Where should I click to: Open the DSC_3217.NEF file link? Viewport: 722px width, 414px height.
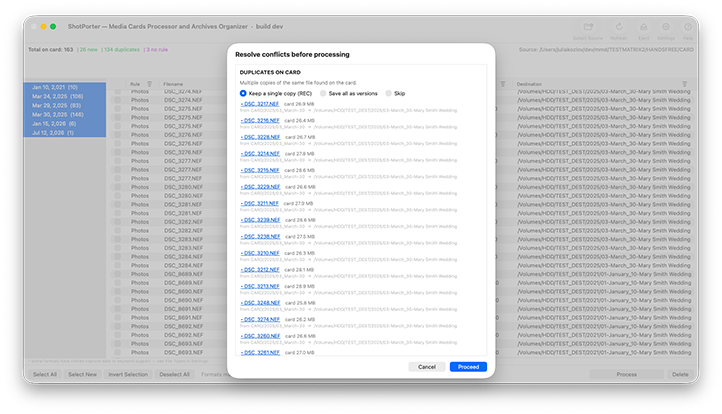260,104
